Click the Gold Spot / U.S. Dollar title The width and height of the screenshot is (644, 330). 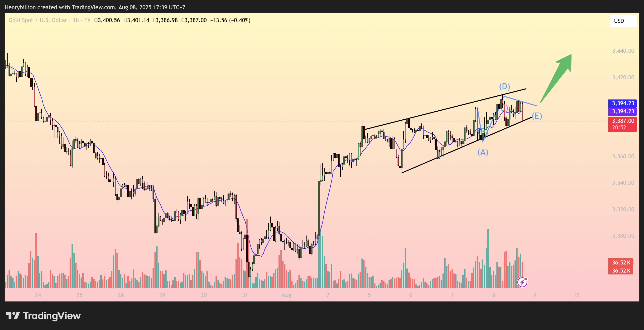coord(38,20)
